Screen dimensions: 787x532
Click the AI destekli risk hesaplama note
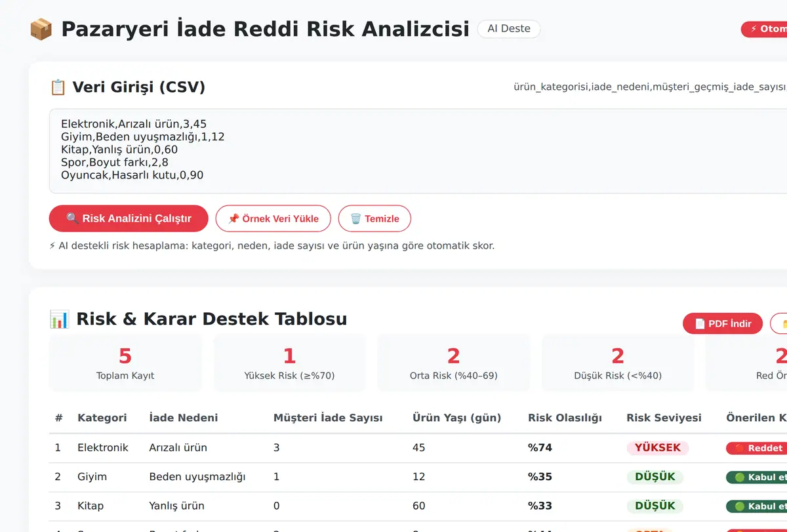[x=272, y=246]
